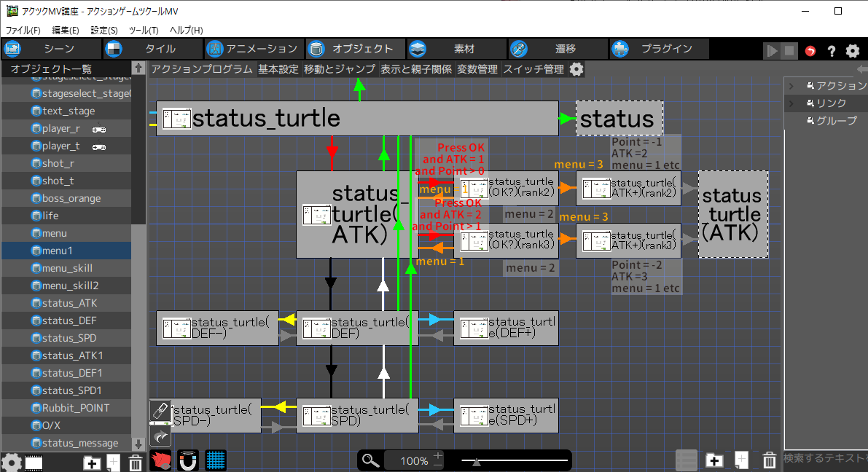Add new folder in object list

pyautogui.click(x=92, y=463)
